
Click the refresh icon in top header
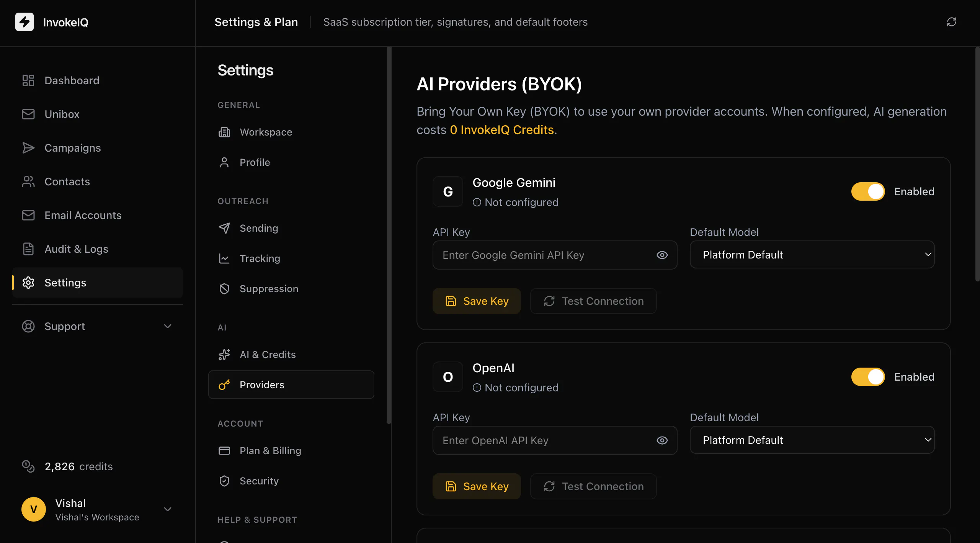(x=952, y=22)
